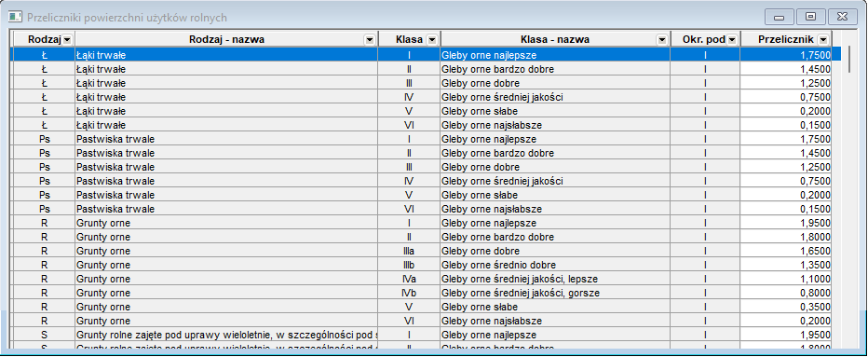Click the Klasa - nazwa column header
Viewport: 868px width, 357px height.
(x=555, y=39)
